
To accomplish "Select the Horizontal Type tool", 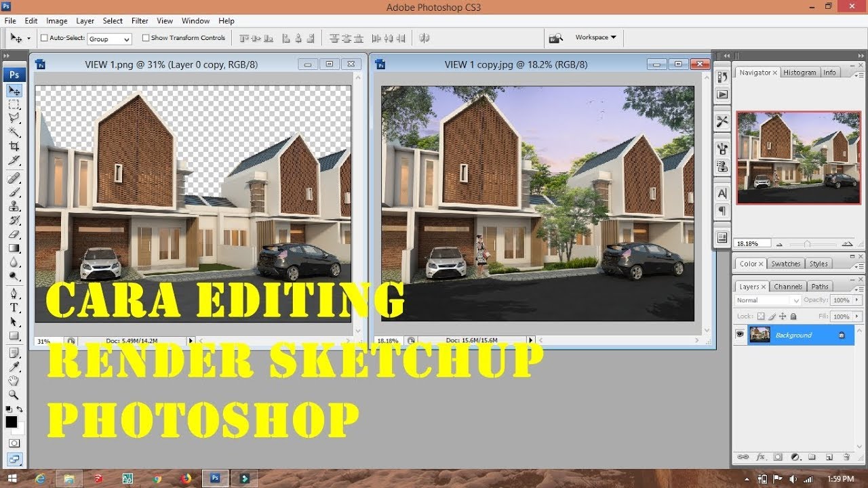I will point(14,308).
